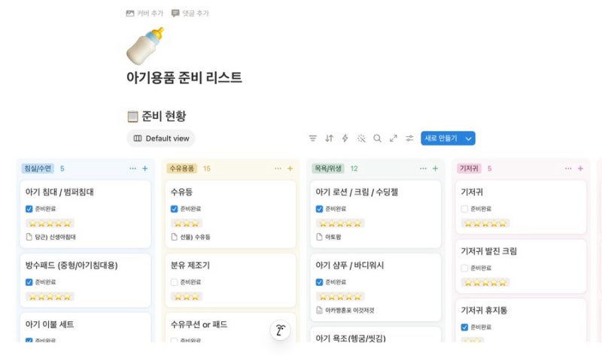Open database search magnifier icon
The image size is (602, 364).
point(378,138)
